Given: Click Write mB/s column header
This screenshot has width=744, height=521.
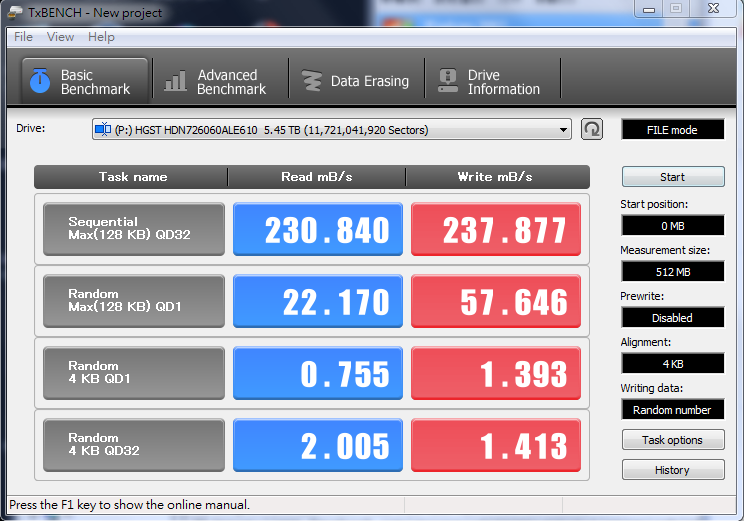Looking at the screenshot, I should click(x=497, y=177).
